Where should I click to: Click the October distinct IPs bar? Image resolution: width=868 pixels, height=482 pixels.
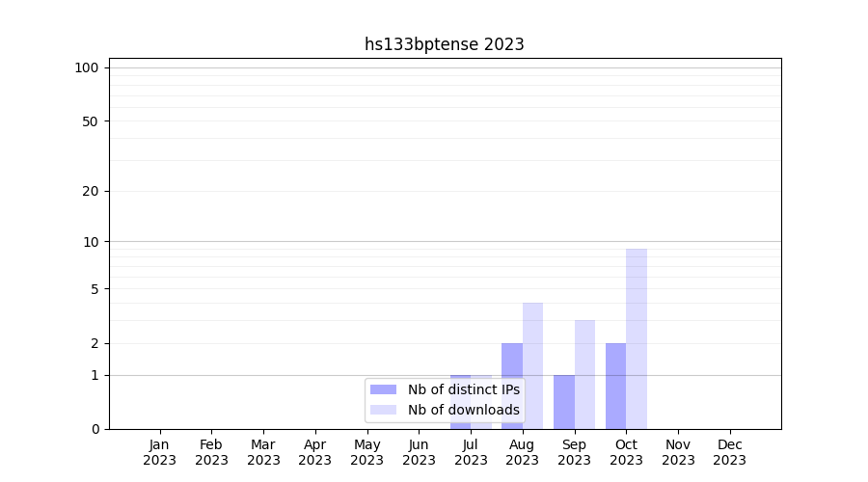pos(615,386)
